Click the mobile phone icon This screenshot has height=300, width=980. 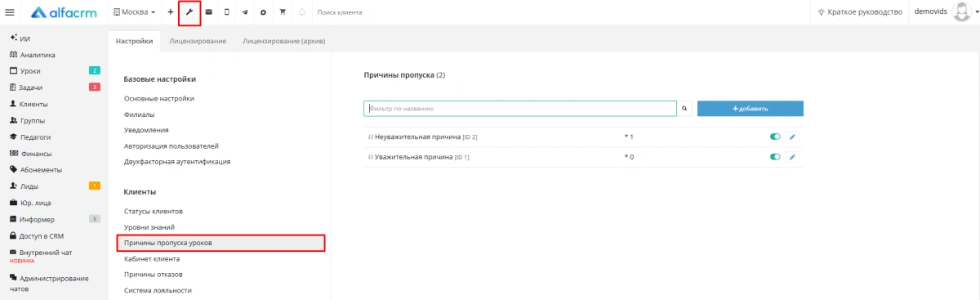click(x=226, y=12)
